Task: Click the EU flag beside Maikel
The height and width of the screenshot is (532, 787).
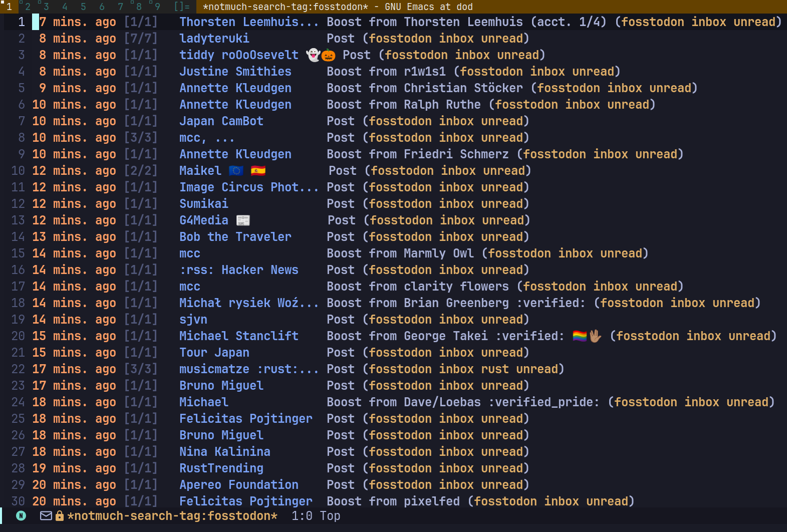Action: point(236,171)
